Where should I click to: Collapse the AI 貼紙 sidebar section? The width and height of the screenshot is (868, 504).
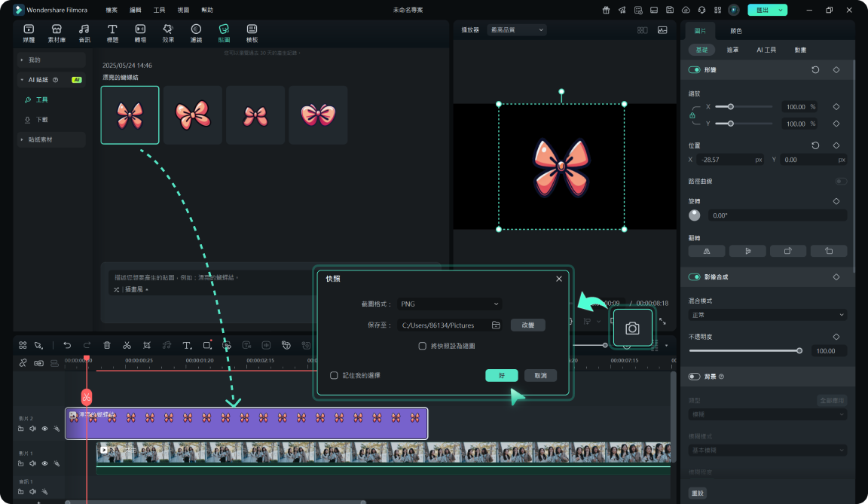click(22, 80)
